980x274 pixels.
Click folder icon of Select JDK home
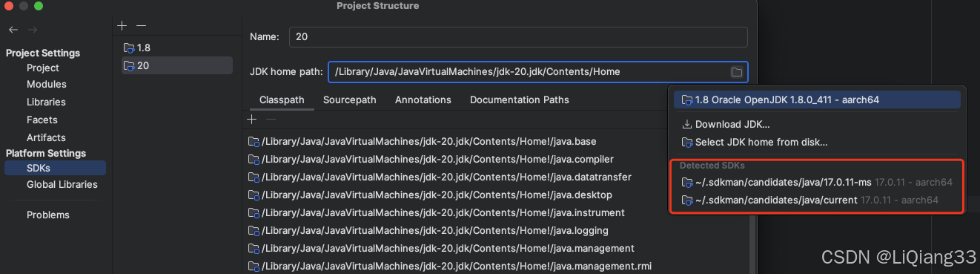tap(686, 142)
